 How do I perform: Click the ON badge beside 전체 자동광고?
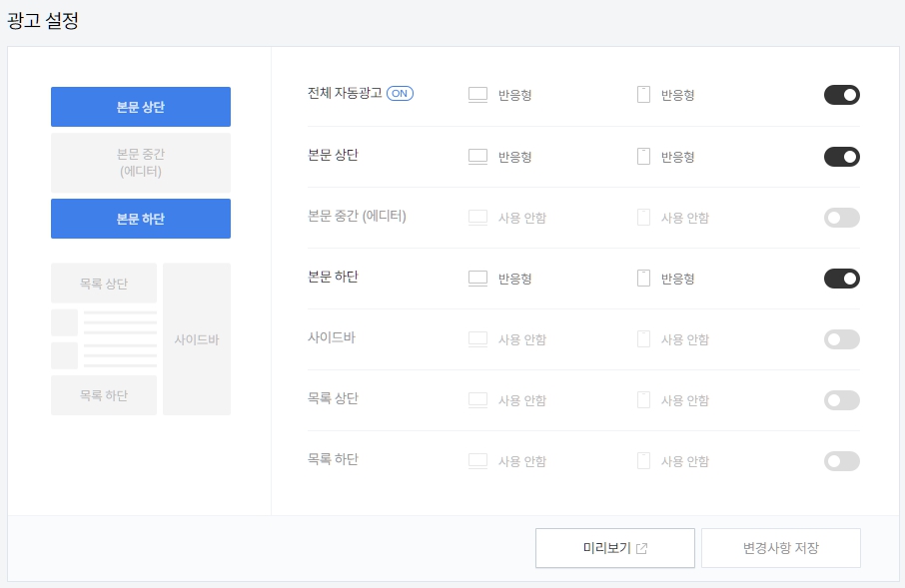click(x=400, y=94)
